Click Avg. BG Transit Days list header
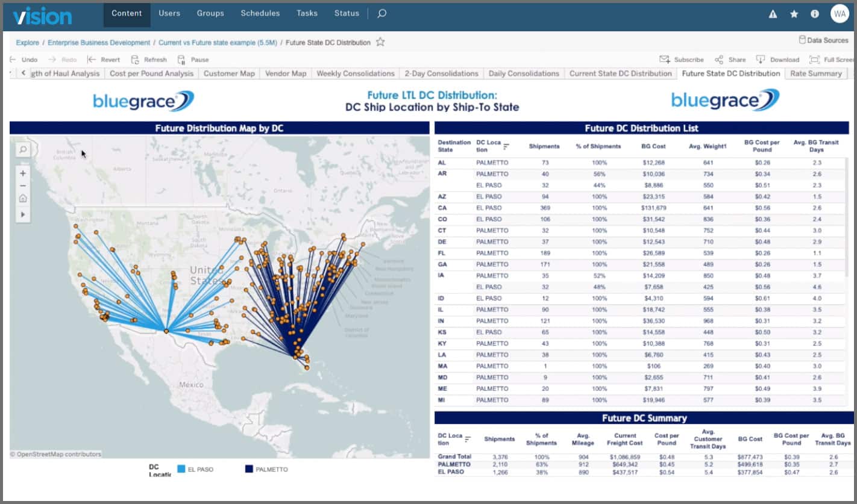 [817, 146]
